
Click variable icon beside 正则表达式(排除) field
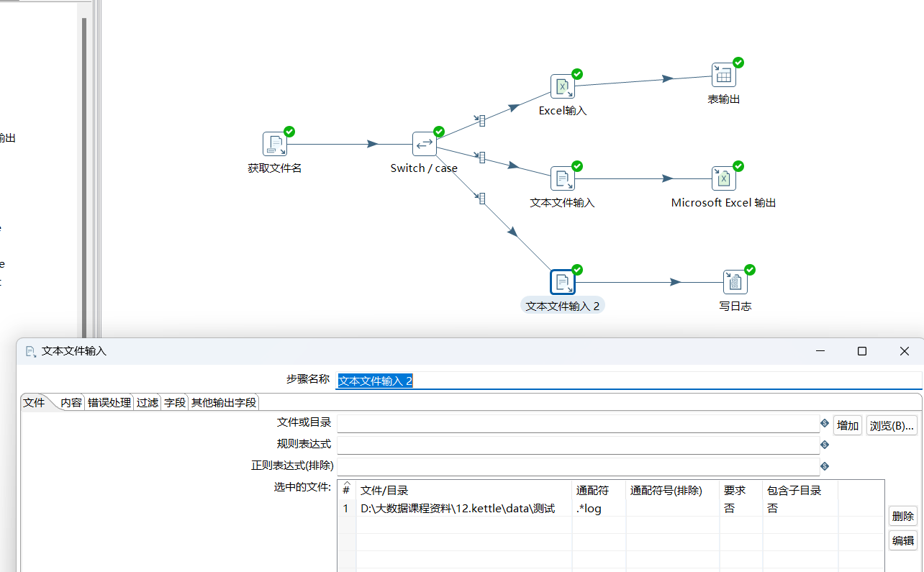[825, 466]
